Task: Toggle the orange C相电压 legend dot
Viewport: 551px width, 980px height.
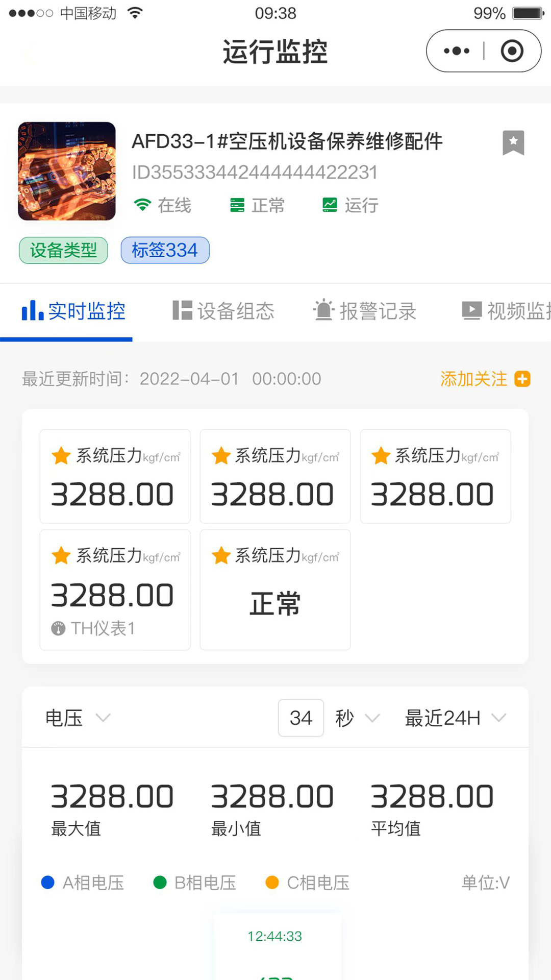Action: point(272,883)
